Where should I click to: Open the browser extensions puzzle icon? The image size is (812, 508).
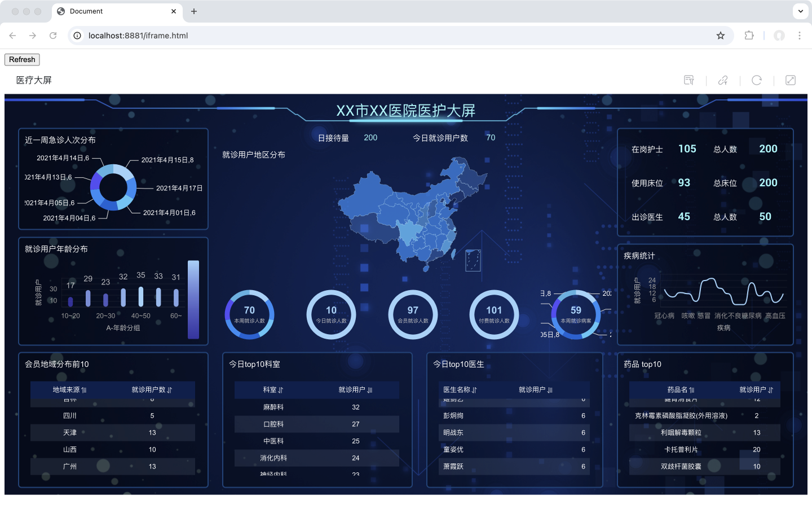click(x=749, y=36)
